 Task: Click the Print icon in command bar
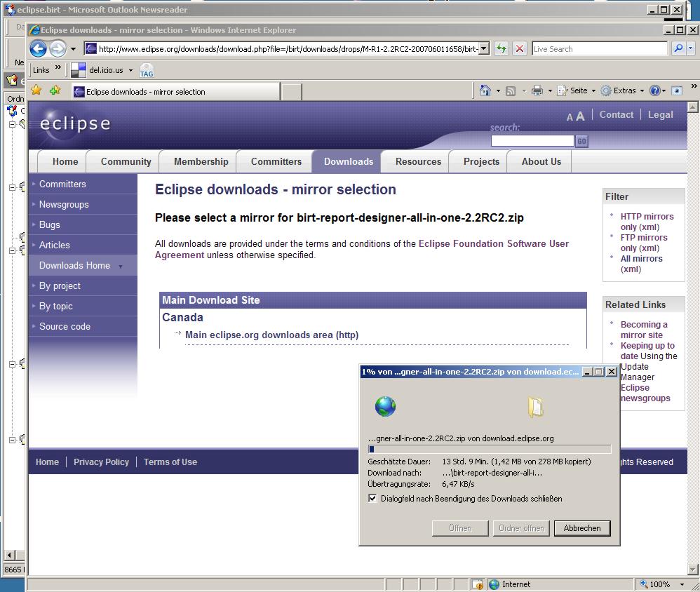coord(537,90)
